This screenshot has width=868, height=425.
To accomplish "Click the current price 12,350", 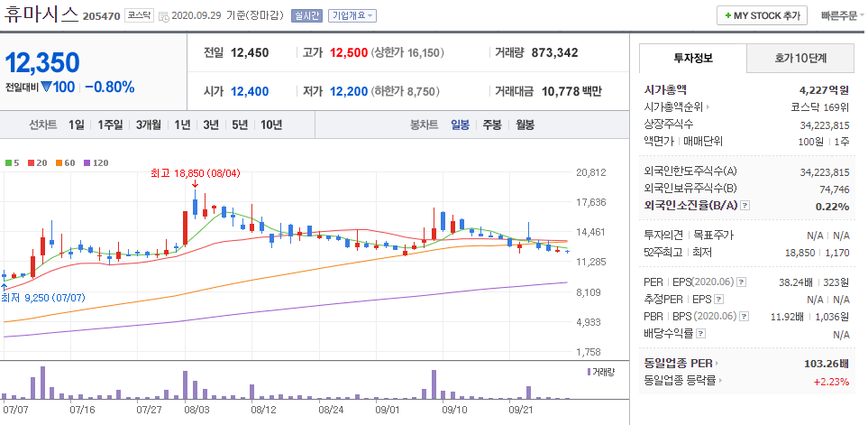I will pyautogui.click(x=42, y=62).
